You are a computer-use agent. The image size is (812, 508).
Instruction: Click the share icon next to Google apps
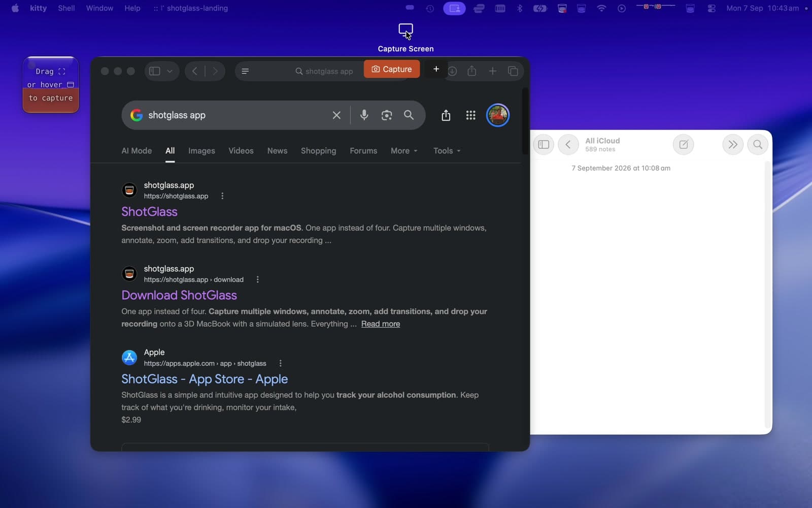tap(446, 115)
